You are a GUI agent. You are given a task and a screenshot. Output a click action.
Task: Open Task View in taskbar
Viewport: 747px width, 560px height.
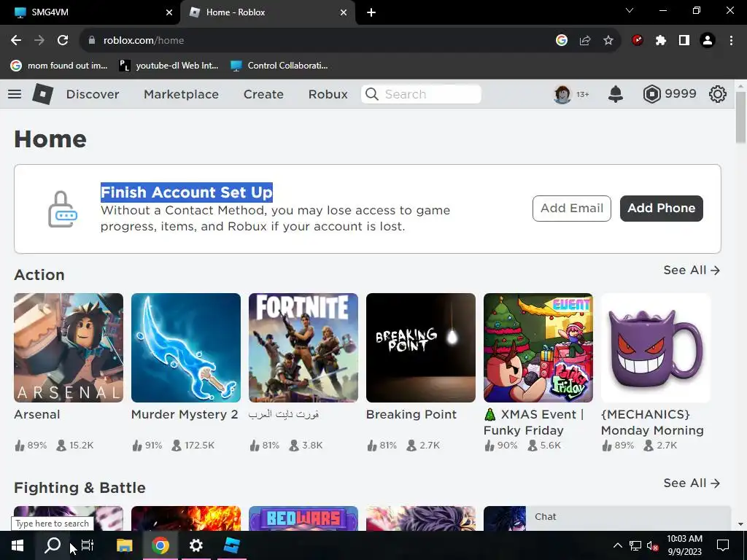[88, 545]
